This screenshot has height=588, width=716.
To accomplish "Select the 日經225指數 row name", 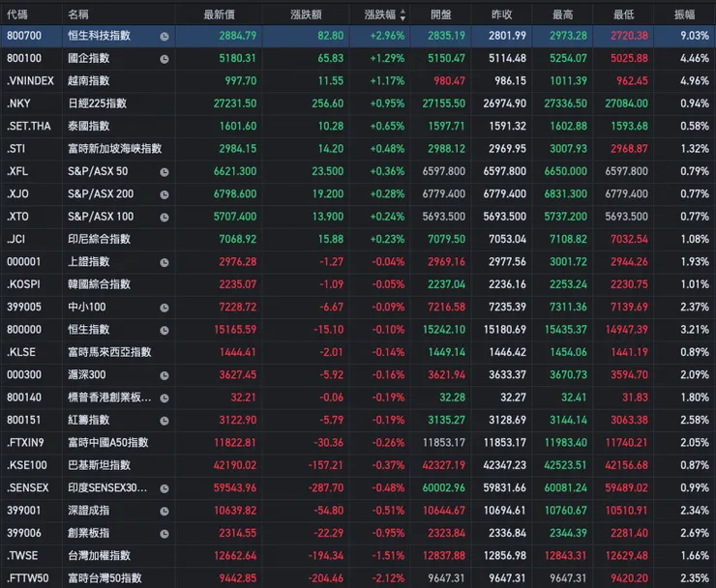I will tap(98, 103).
